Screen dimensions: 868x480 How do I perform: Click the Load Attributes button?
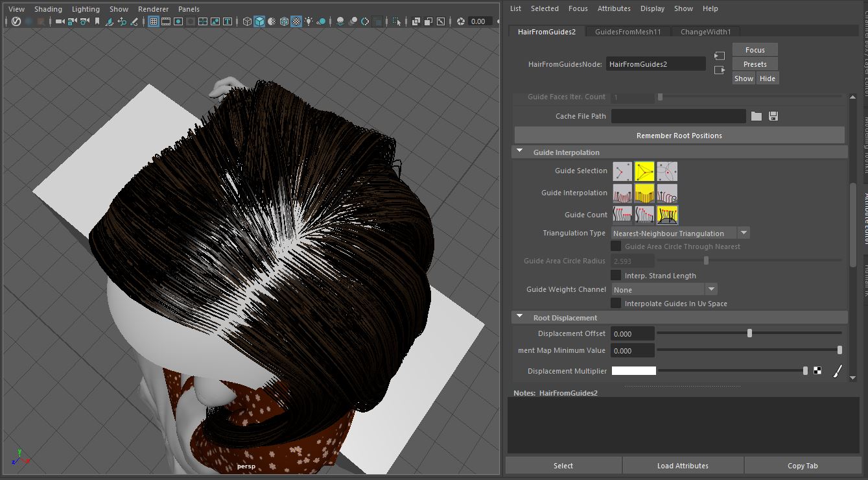[683, 466]
